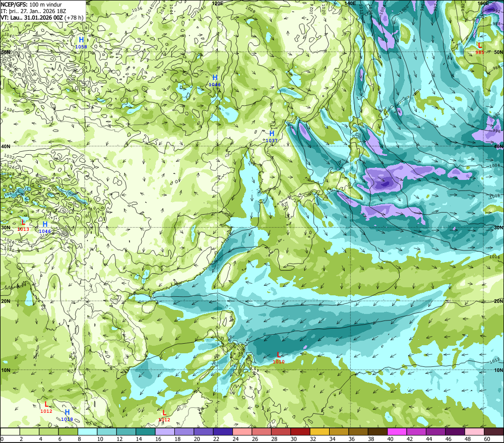Click the 40N label on the left edge
Viewport: 504px width, 443px height.
click(6, 146)
